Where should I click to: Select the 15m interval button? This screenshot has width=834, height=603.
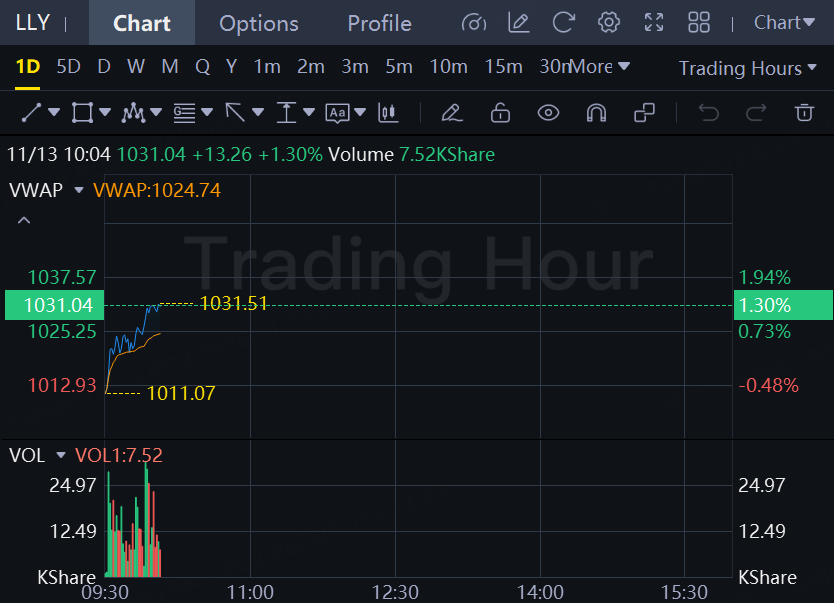point(503,67)
